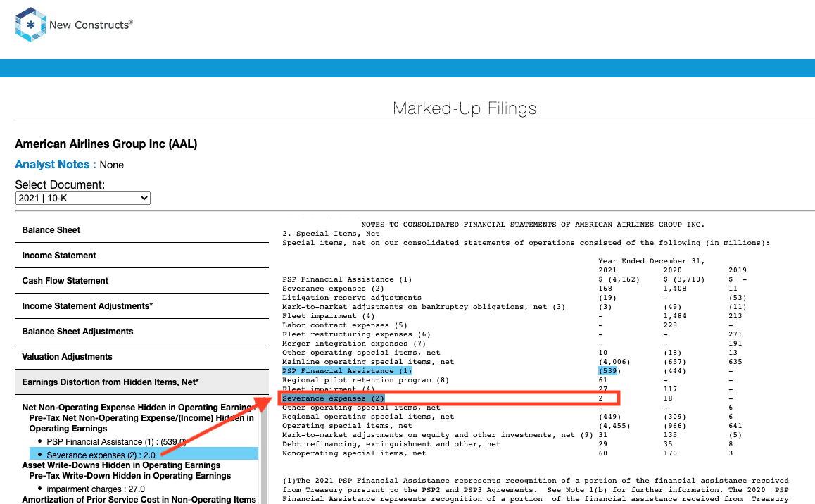This screenshot has height=504, width=815.
Task: Click the Litigation reserve adjustments row label
Action: tap(352, 298)
